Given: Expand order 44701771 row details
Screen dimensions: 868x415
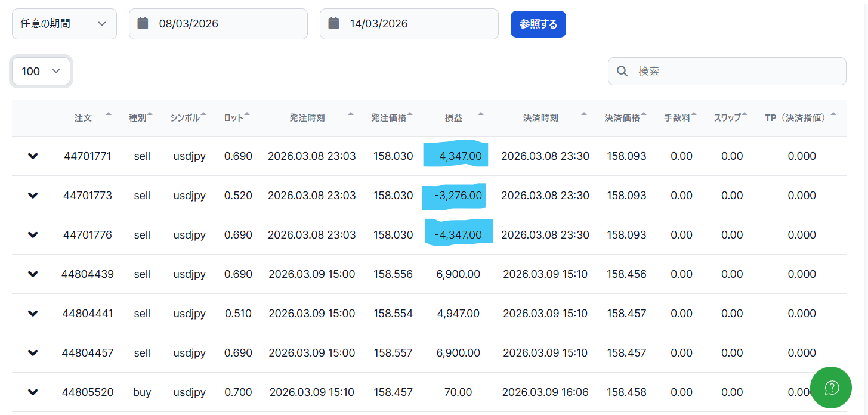Looking at the screenshot, I should [x=33, y=156].
